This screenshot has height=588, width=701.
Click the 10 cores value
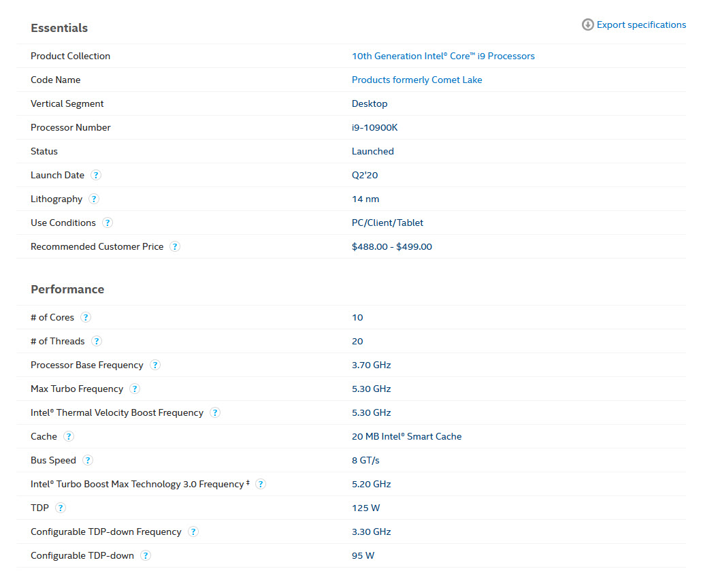tap(357, 317)
